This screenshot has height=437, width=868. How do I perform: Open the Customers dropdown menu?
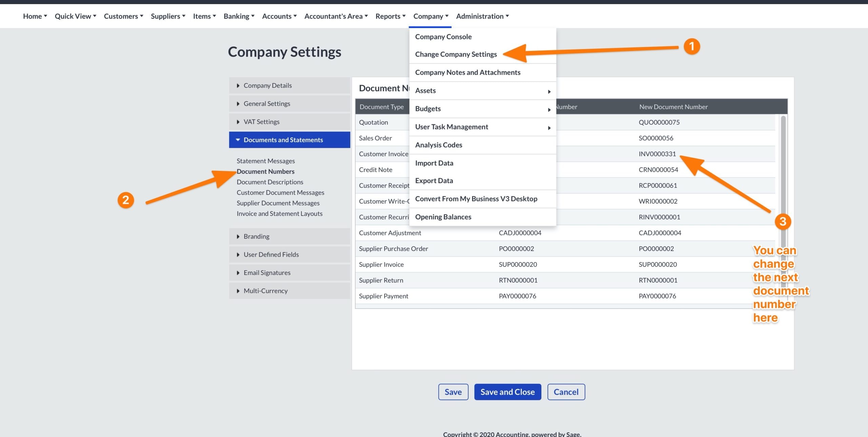coord(123,16)
